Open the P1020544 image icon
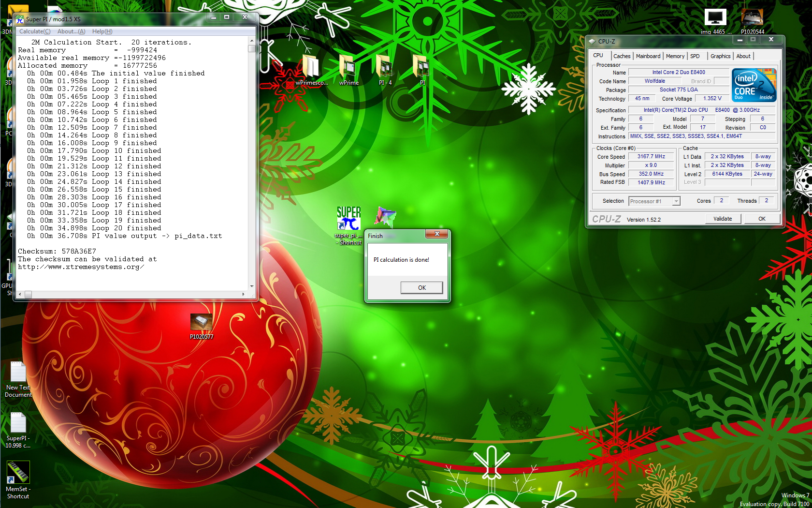The width and height of the screenshot is (812, 508). [753, 22]
